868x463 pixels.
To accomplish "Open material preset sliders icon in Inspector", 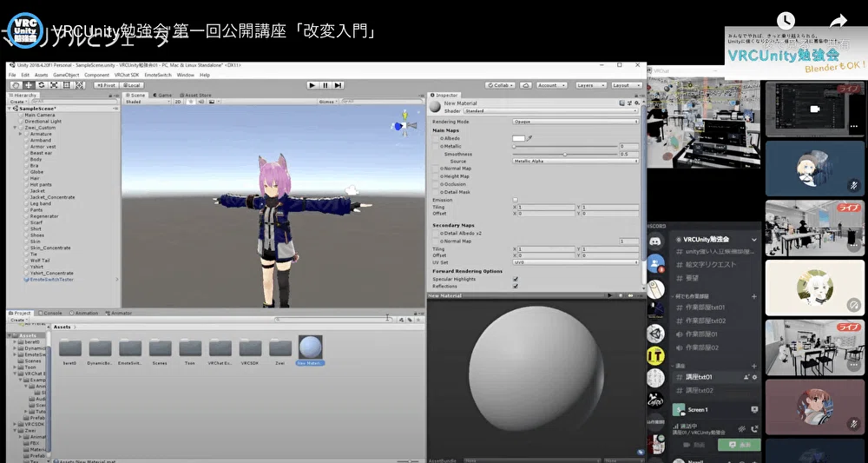I will [x=629, y=103].
